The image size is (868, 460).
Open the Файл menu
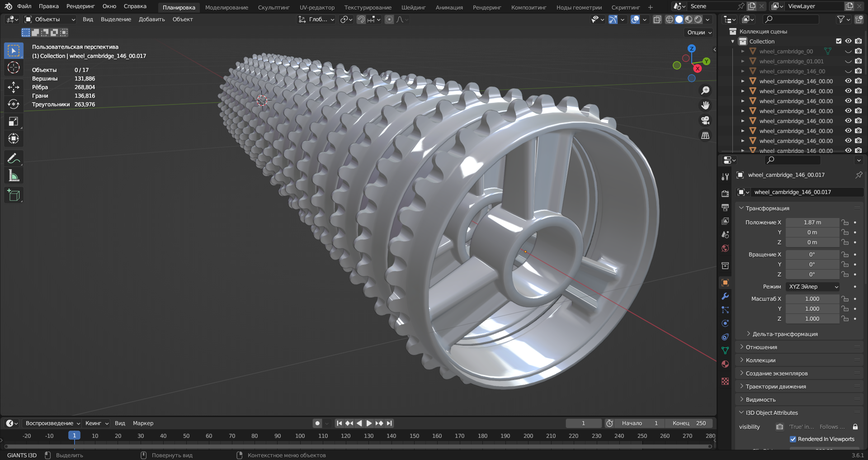24,6
